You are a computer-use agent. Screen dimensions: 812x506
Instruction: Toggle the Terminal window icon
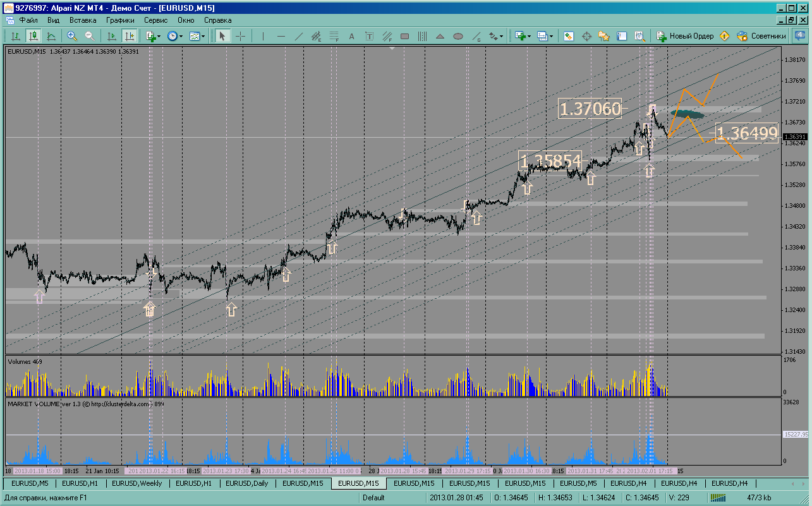pos(622,36)
